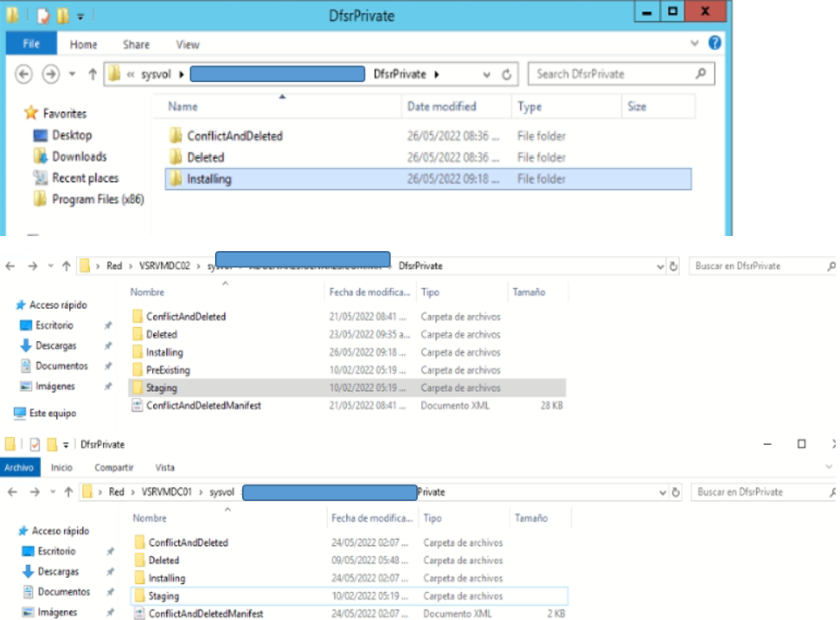The width and height of the screenshot is (840, 620).
Task: Go back in the VSRVMDC02 window
Action: [x=10, y=266]
